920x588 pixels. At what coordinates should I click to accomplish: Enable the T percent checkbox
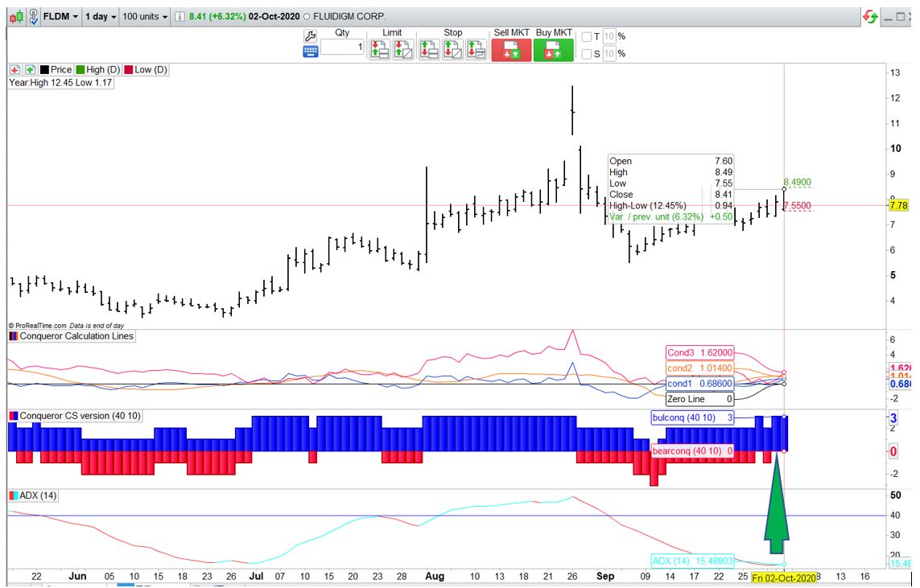(586, 37)
